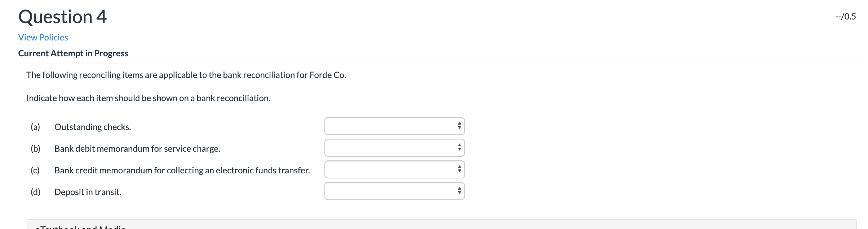The width and height of the screenshot is (868, 229).
Task: Open the dropdown for Deposit in transit
Action: [394, 190]
